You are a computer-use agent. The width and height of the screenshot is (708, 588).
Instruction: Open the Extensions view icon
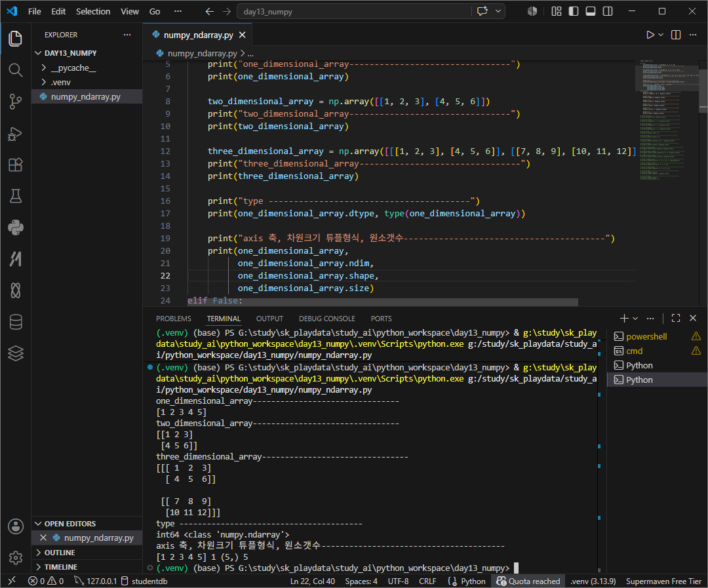pyautogui.click(x=15, y=165)
